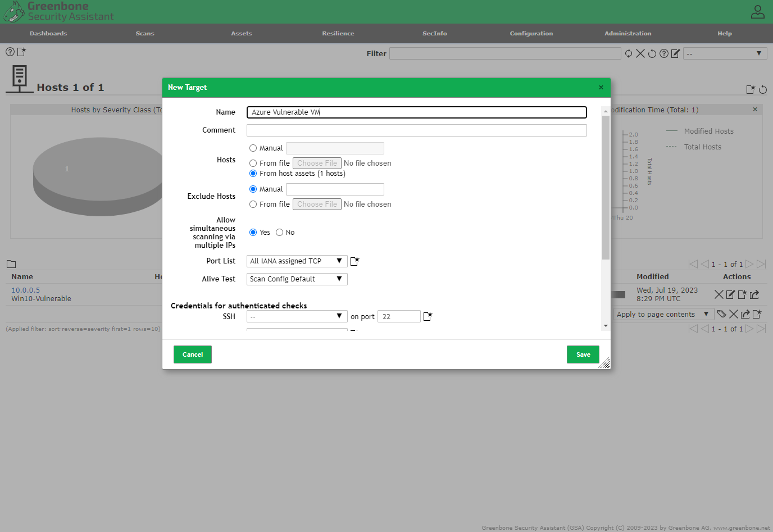Select From file option for Hosts
Viewport: 773px width, 532px height.
click(x=253, y=163)
